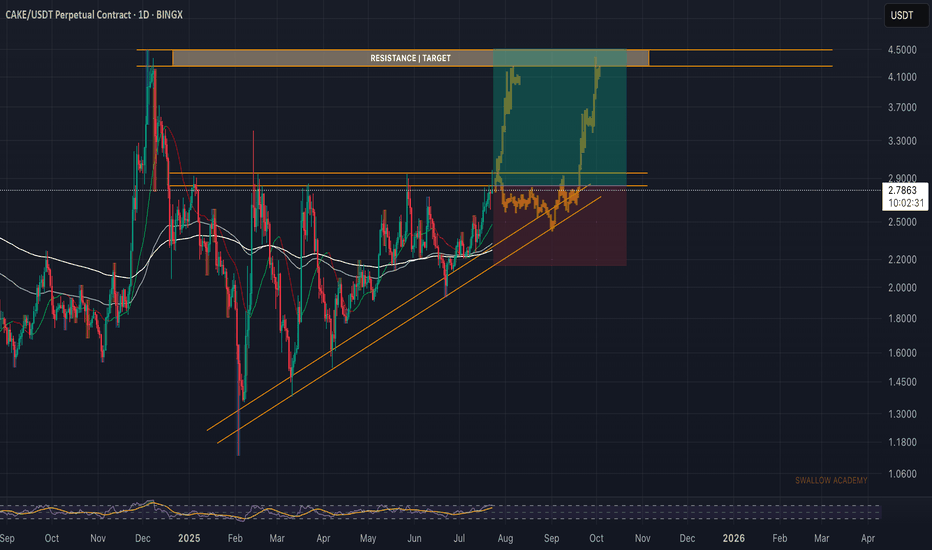The width and height of the screenshot is (932, 550).
Task: Click the 4.1000 price axis label
Action: (902, 77)
